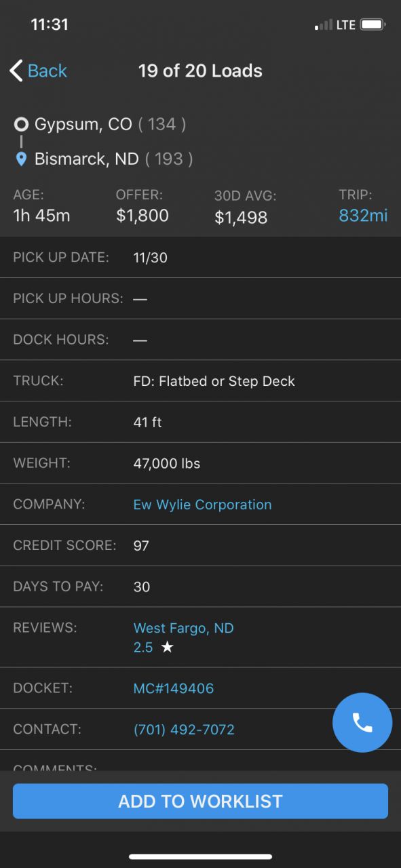
Task: Open West Fargo, ND reviews link
Action: [183, 628]
